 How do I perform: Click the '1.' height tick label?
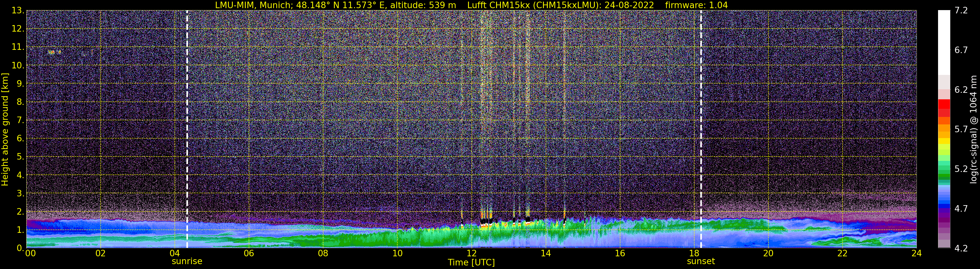pos(20,230)
